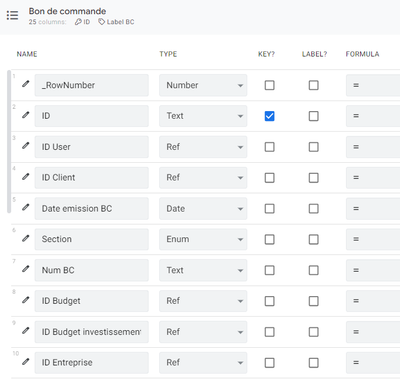400x379 pixels.
Task: Open the Date type dropdown for Date emission BC
Action: 203,209
